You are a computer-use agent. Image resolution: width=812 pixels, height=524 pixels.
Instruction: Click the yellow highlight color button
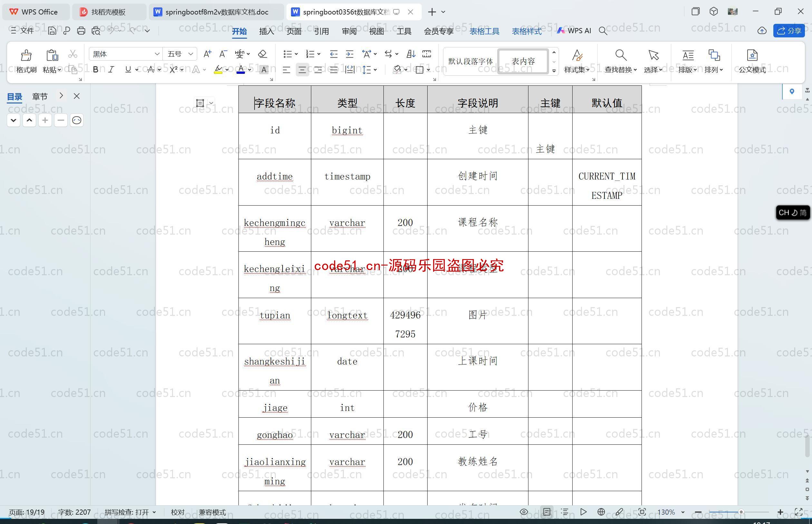point(218,70)
